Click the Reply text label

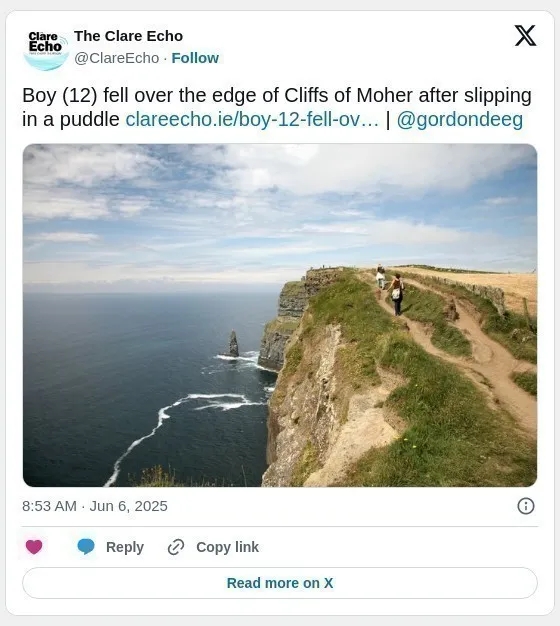click(125, 547)
